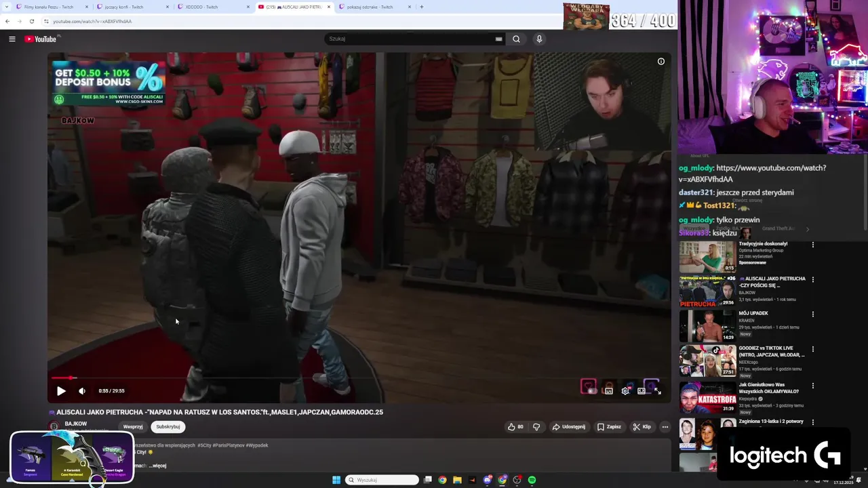Click the #Wypadek hashtag
Screen dimensions: 868x488
(x=256, y=445)
